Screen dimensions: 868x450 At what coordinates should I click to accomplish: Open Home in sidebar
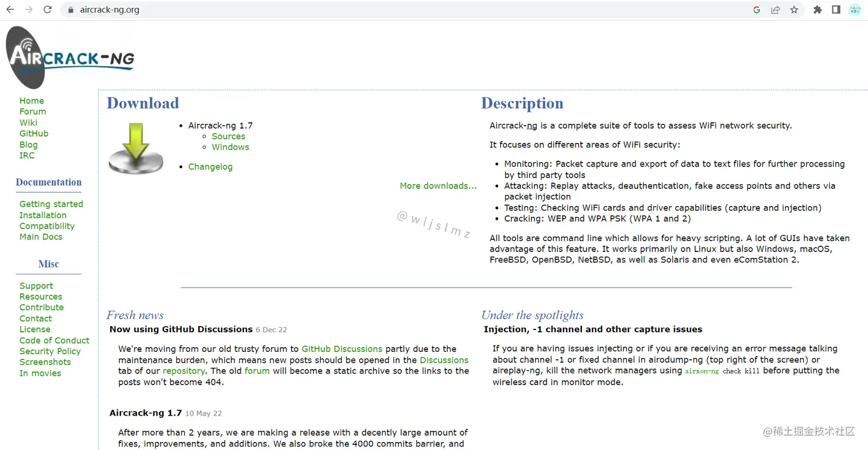click(x=32, y=101)
